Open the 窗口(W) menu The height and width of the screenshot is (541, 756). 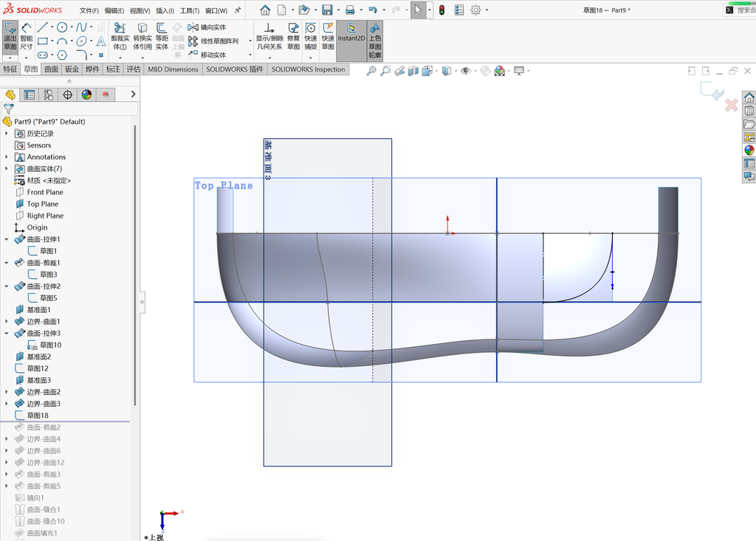pyautogui.click(x=216, y=10)
